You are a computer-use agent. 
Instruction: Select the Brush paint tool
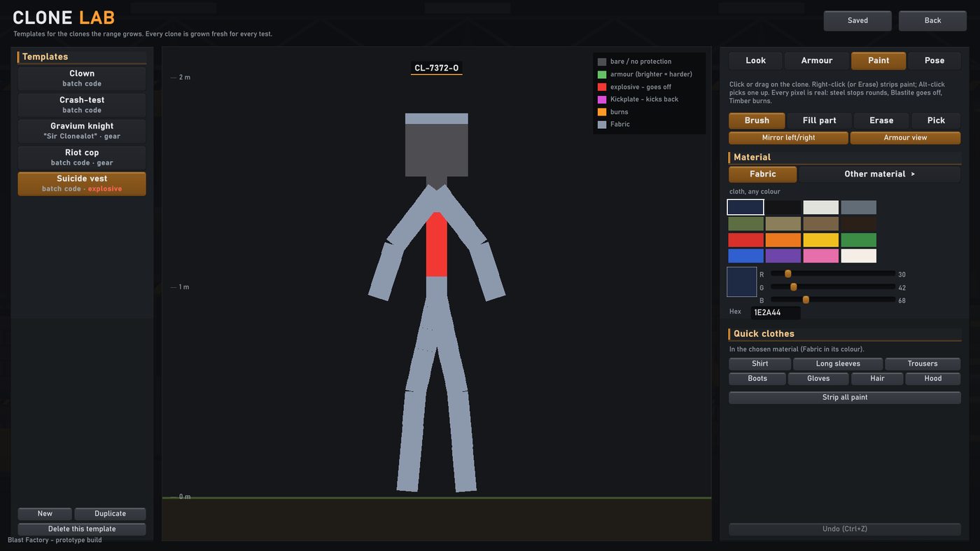[757, 120]
